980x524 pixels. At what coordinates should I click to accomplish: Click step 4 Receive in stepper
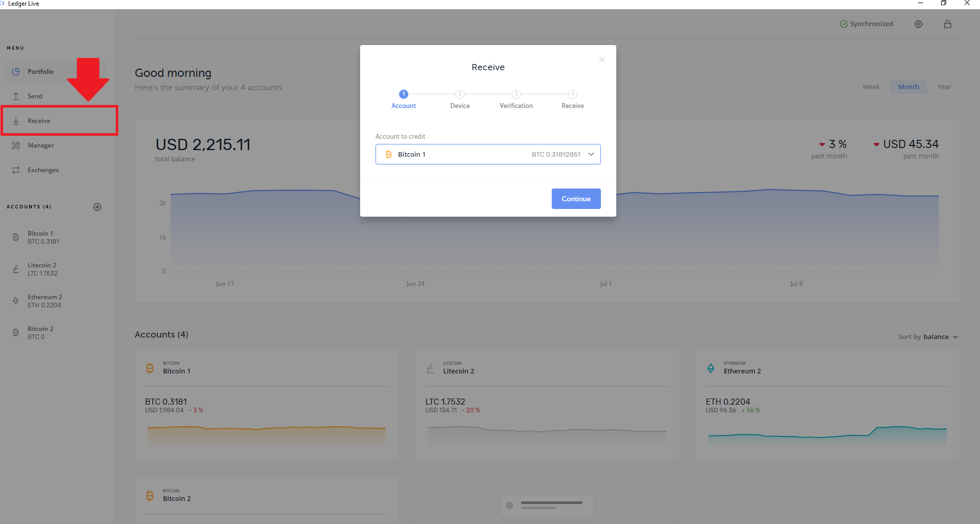pyautogui.click(x=573, y=99)
